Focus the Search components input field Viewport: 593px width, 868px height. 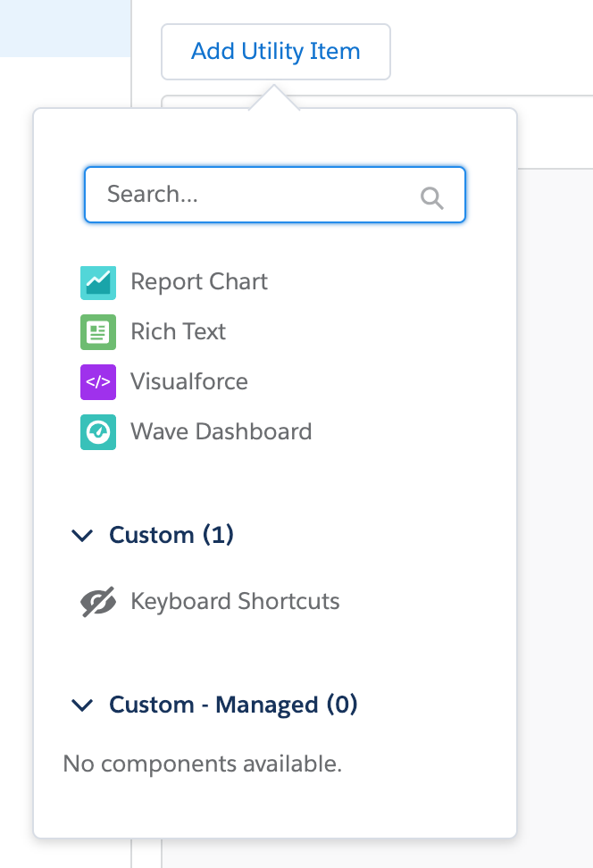[x=259, y=195]
